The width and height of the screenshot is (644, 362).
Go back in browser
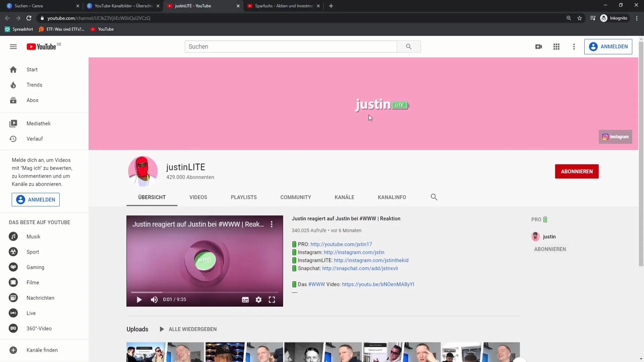click(7, 18)
